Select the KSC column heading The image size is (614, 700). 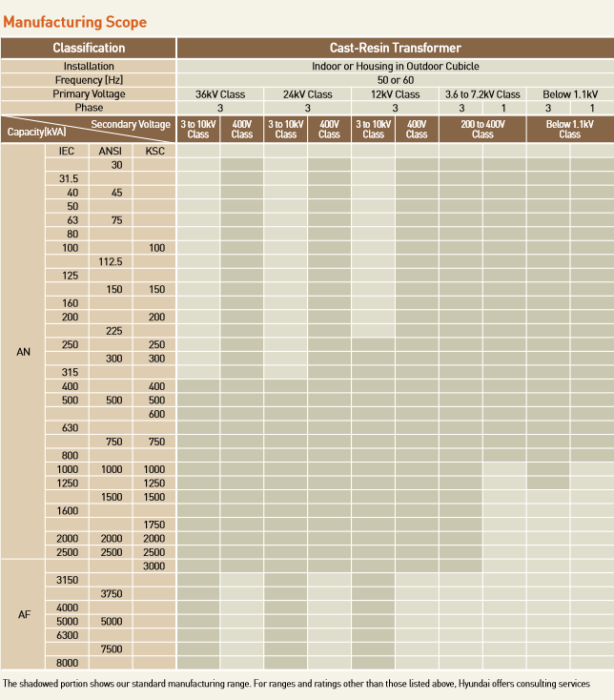(154, 151)
